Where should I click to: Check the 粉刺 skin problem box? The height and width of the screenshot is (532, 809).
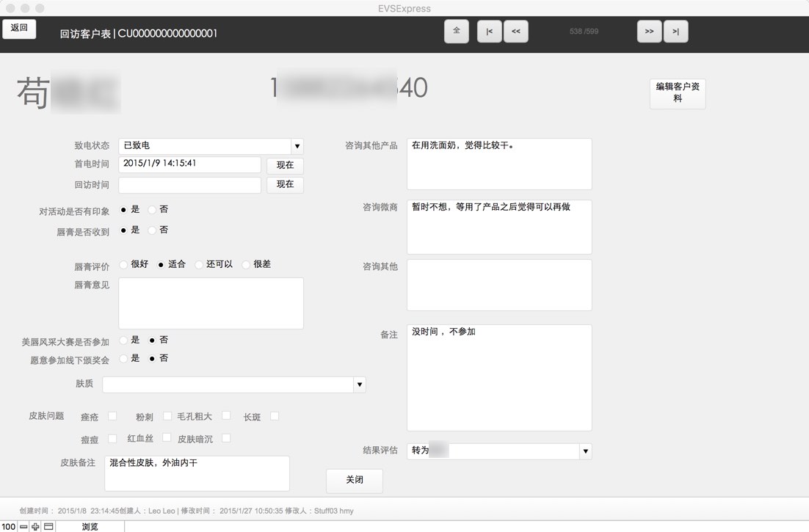167,415
